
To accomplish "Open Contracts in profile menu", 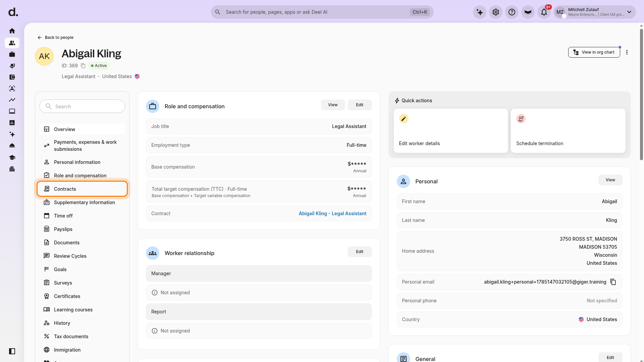I will [x=82, y=189].
